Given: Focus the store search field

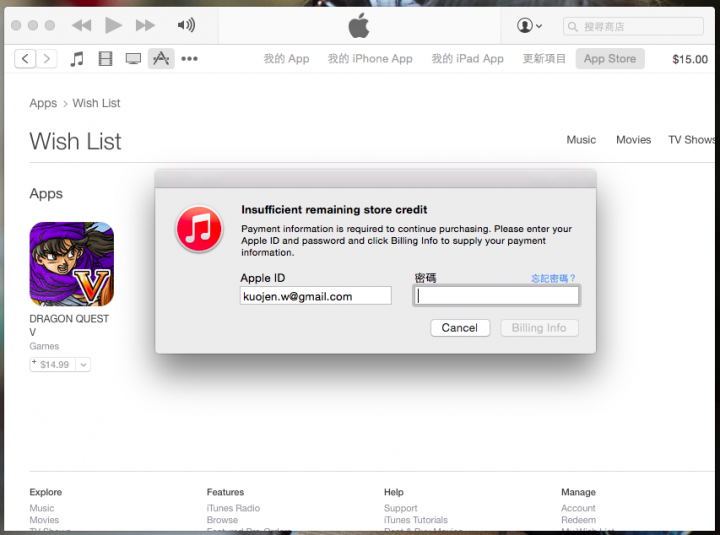Looking at the screenshot, I should 633,27.
